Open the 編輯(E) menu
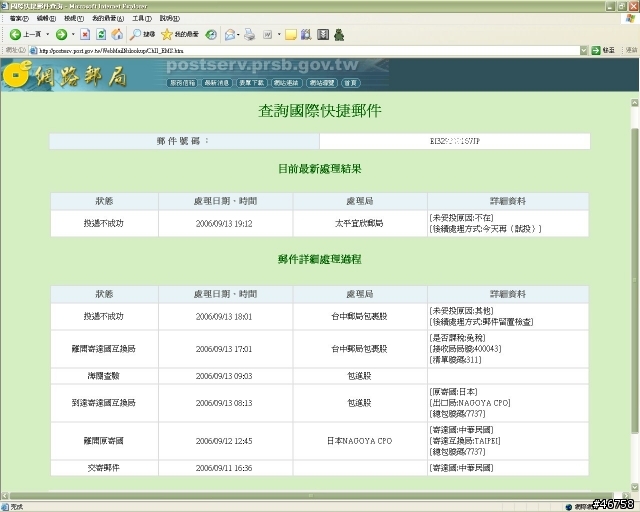The height and width of the screenshot is (512, 640). (46, 18)
